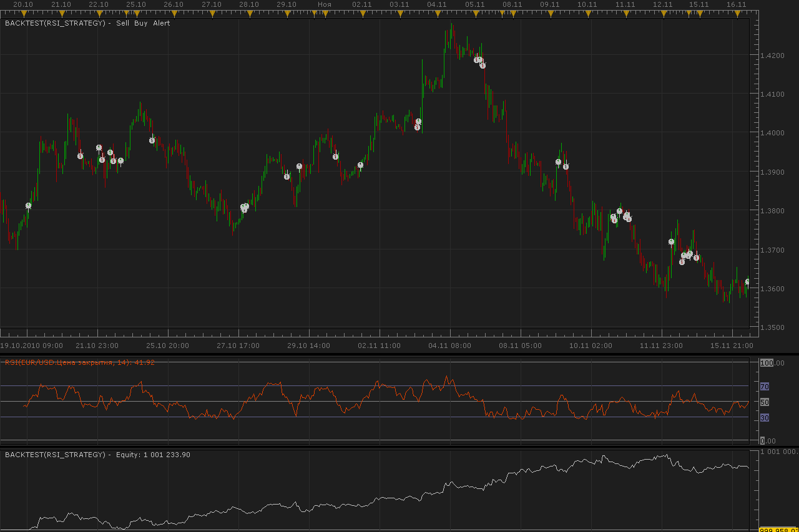This screenshot has height=532, width=799.
Task: Click the 1.3500 price axis value
Action: point(772,327)
